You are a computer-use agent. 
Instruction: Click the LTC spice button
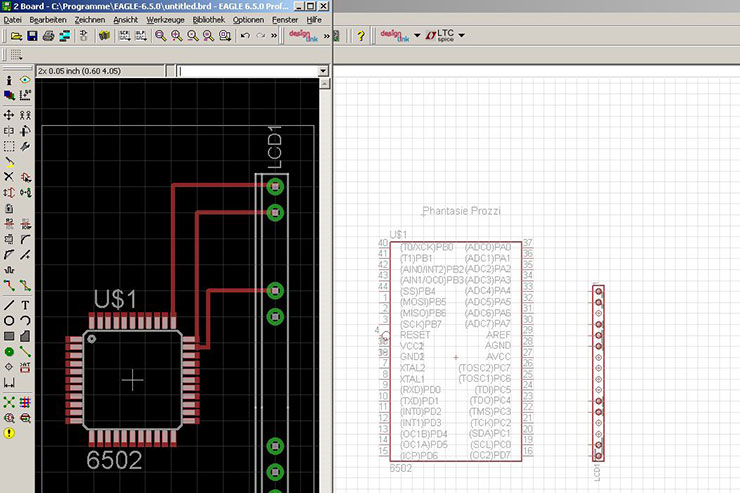[439, 35]
